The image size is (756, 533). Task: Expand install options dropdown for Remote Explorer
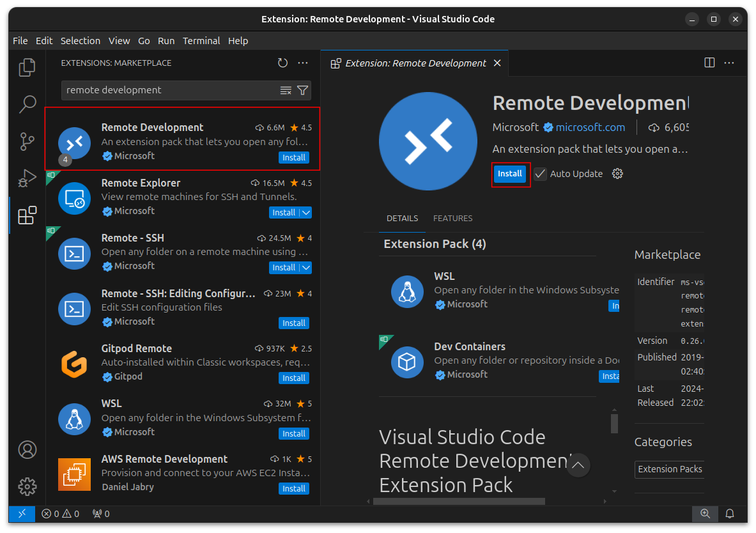click(x=305, y=213)
